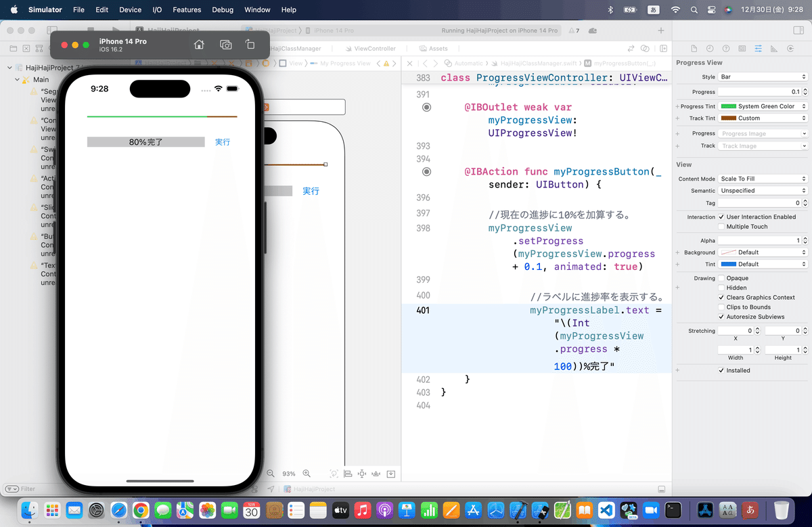This screenshot has height=527, width=812.
Task: Toggle the Autoresize Subviews checkbox
Action: coord(721,317)
